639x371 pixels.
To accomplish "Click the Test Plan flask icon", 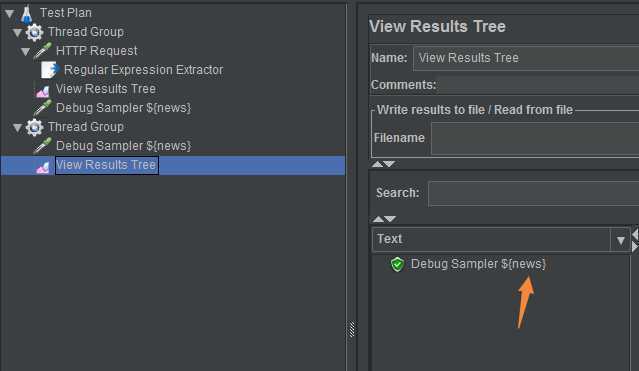I will (x=26, y=13).
